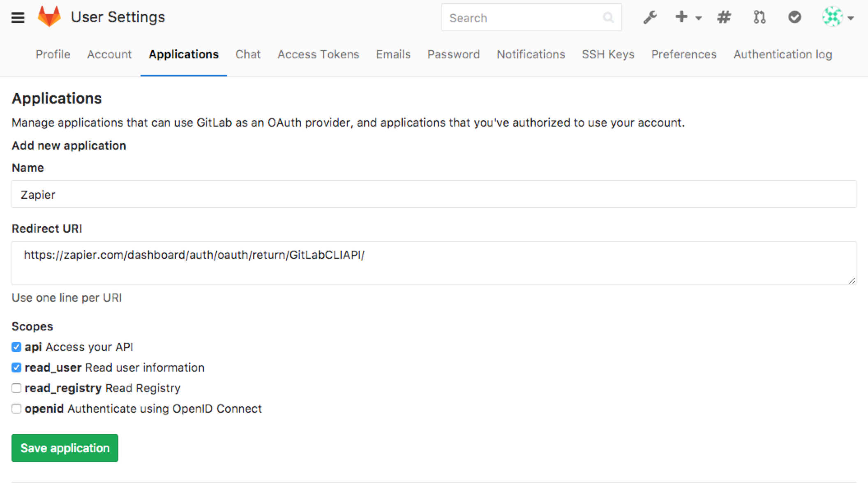
Task: Open the todos checkmark icon
Action: (x=795, y=17)
